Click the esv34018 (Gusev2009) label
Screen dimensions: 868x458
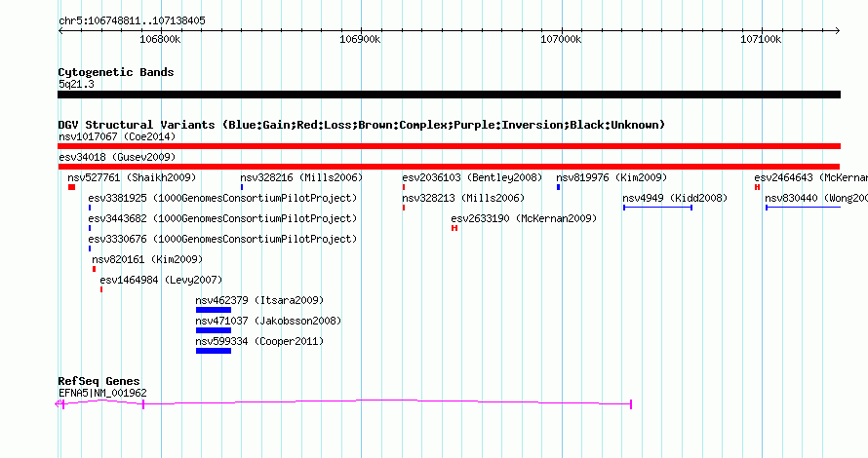tap(117, 157)
